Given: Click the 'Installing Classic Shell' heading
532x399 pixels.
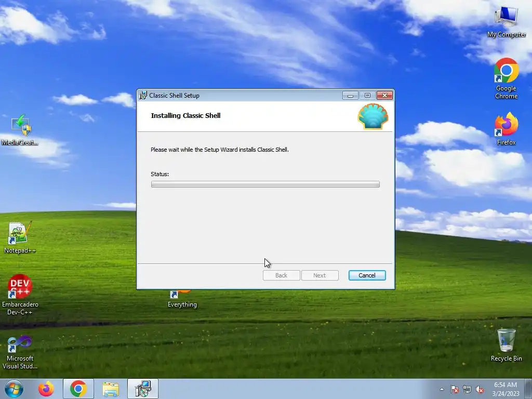Looking at the screenshot, I should point(185,115).
